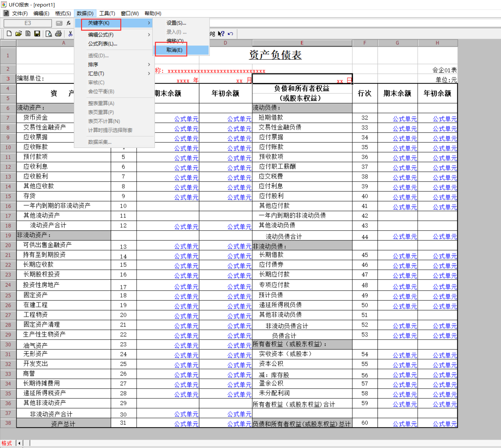This screenshot has height=448, width=501.
Task: Click the context help pointer icon
Action: (x=221, y=33)
